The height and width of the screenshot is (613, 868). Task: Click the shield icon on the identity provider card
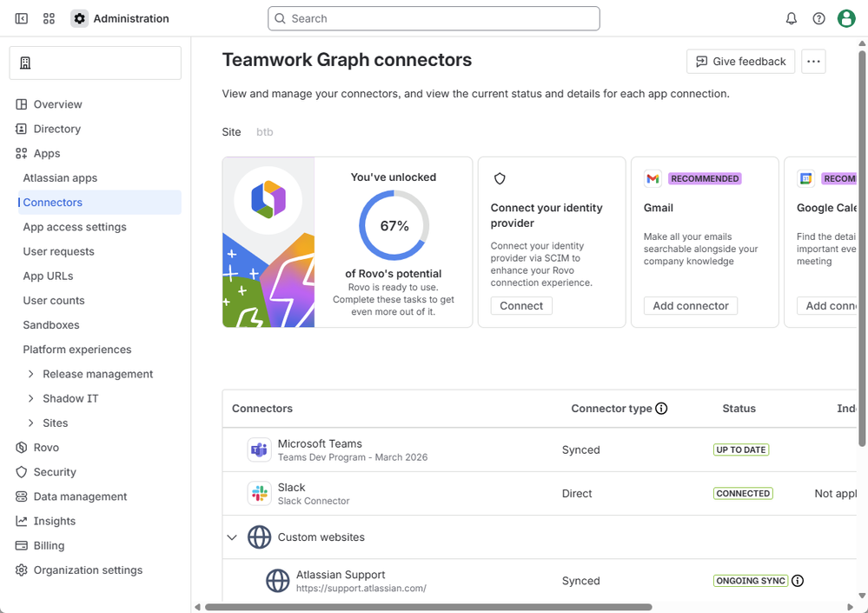pyautogui.click(x=500, y=178)
